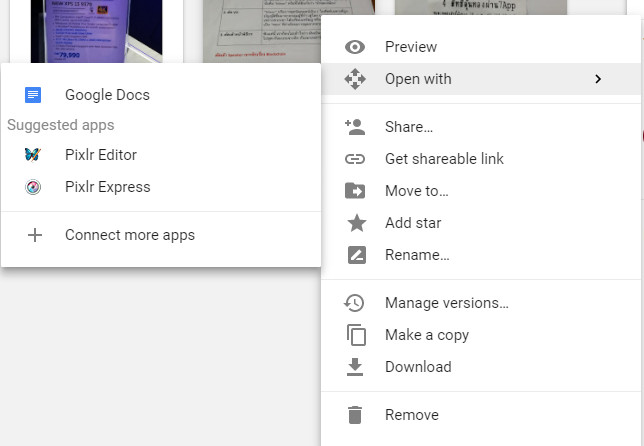This screenshot has height=446, width=644.
Task: Click the shareable link chain icon
Action: (x=355, y=159)
